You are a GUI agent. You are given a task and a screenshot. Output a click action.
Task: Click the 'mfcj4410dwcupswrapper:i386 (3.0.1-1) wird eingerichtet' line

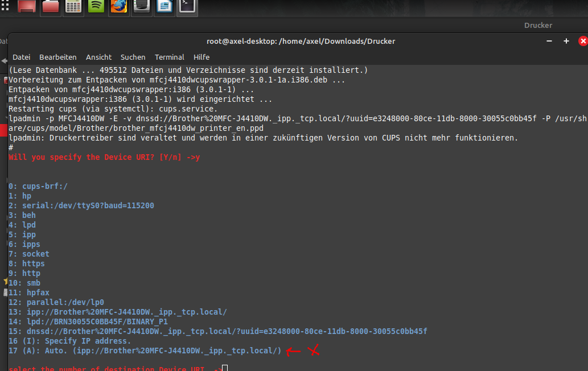[x=140, y=100]
